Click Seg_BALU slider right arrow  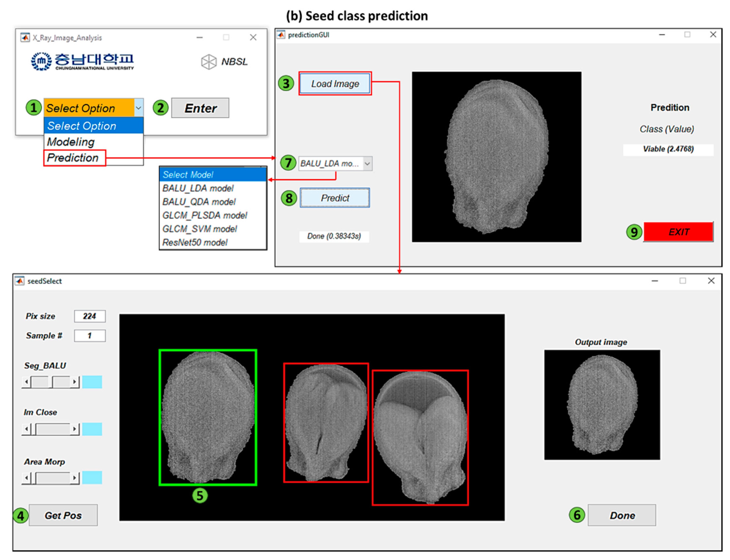click(x=75, y=382)
